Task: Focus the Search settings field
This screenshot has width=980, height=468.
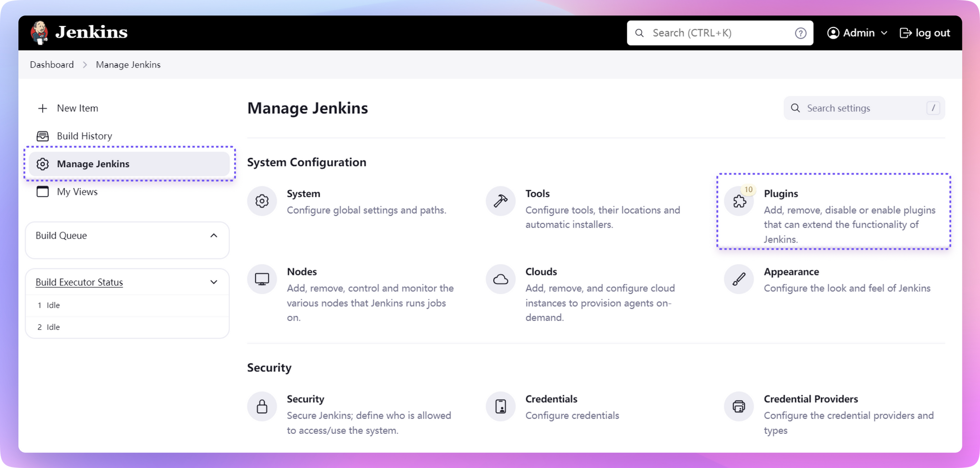Action: tap(864, 108)
